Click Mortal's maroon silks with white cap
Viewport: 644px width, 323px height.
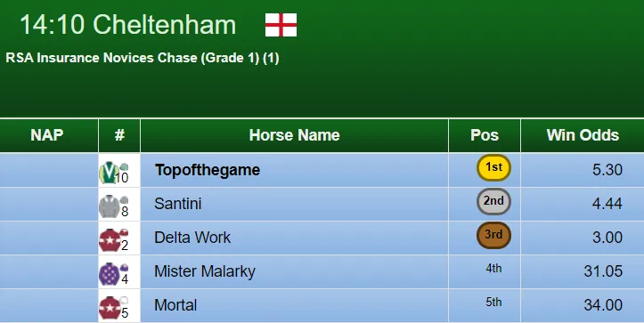tap(114, 307)
